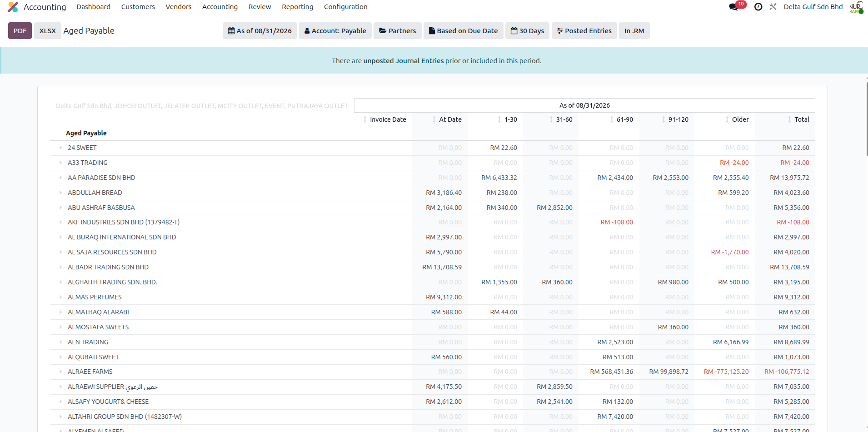
Task: Sort by Total column icon
Action: click(789, 119)
